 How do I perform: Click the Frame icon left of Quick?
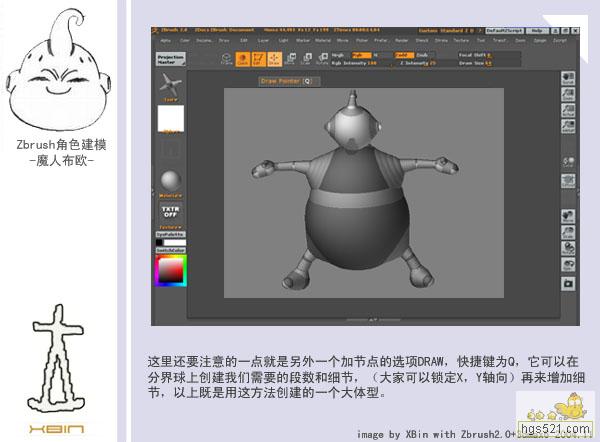pos(227,59)
